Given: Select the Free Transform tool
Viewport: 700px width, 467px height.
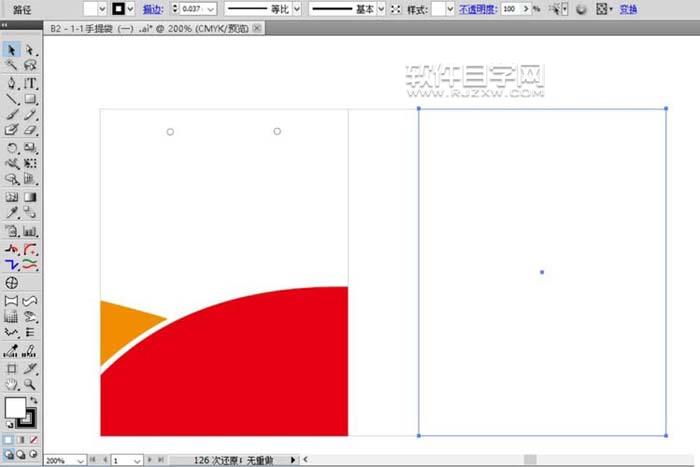Looking at the screenshot, I should [30, 163].
